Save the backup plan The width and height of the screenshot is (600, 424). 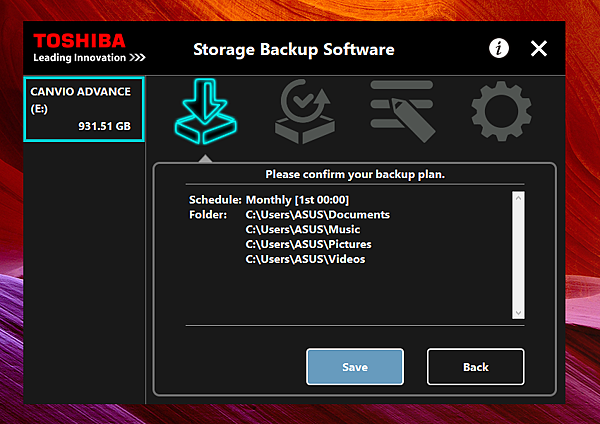pos(355,367)
